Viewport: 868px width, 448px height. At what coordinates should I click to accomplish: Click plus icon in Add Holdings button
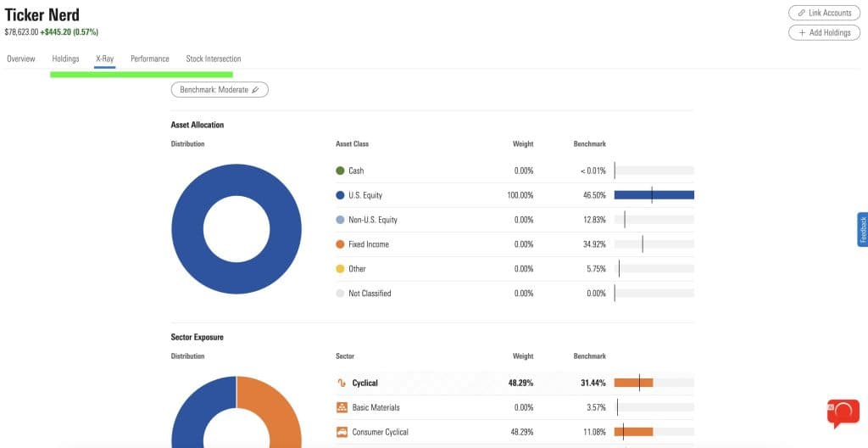pos(802,33)
